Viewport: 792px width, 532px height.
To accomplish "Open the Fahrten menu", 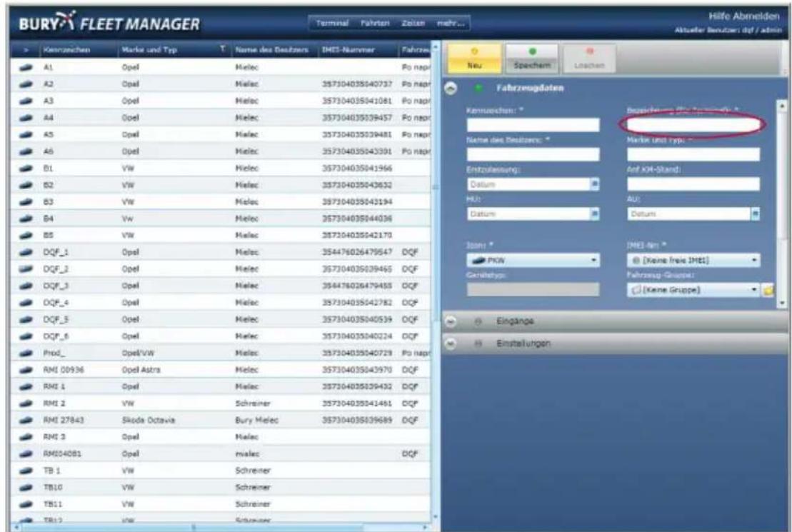I will [375, 24].
